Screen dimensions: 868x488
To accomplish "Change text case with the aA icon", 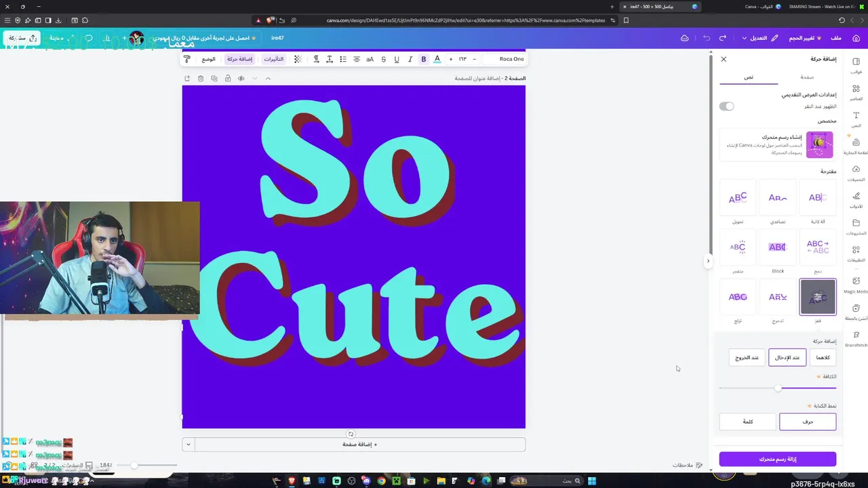I will pyautogui.click(x=370, y=59).
